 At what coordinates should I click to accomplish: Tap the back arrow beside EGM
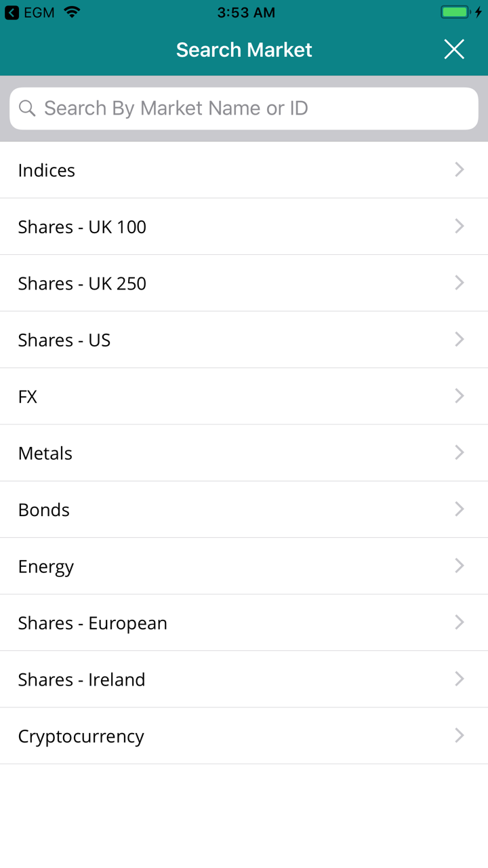[x=12, y=12]
